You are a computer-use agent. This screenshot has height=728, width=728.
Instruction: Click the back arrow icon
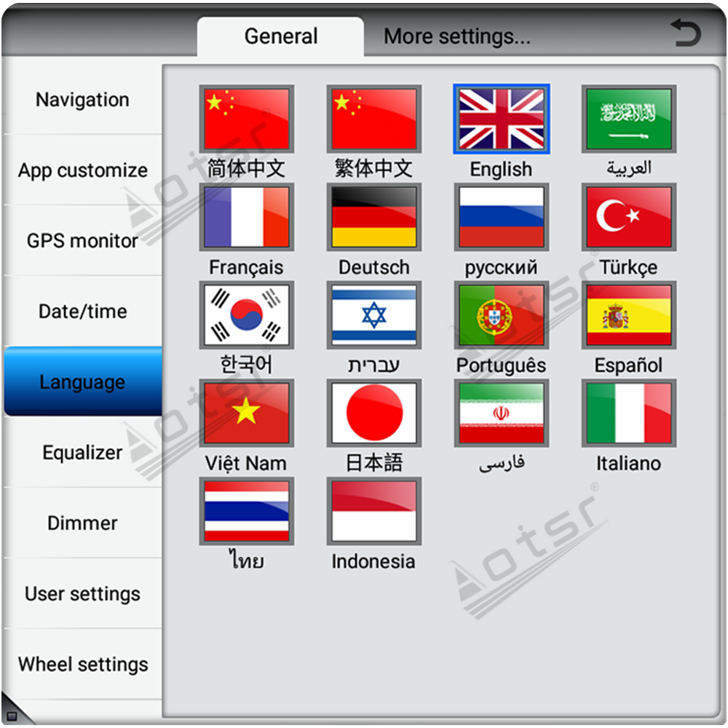pyautogui.click(x=685, y=34)
